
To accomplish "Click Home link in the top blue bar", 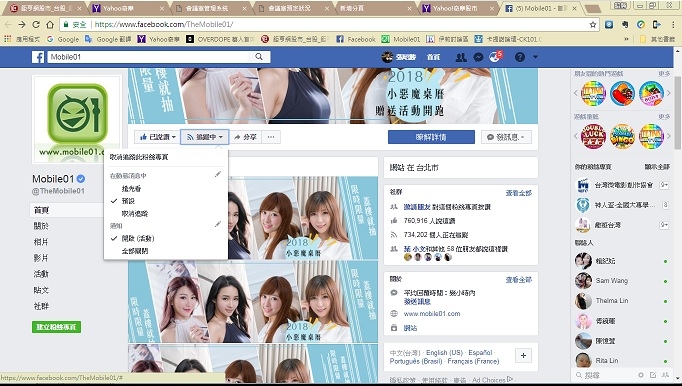I will [x=433, y=57].
